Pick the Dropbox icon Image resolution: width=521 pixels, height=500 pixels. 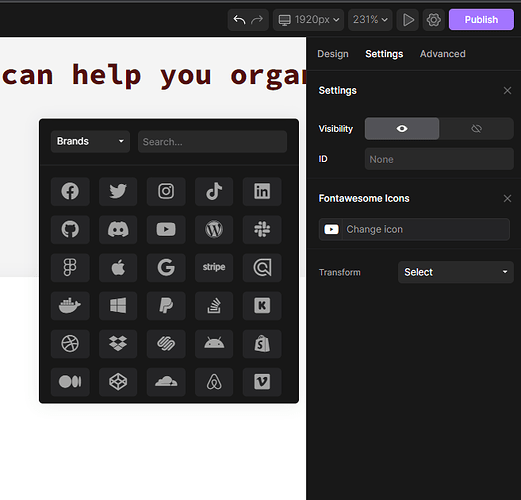point(118,344)
